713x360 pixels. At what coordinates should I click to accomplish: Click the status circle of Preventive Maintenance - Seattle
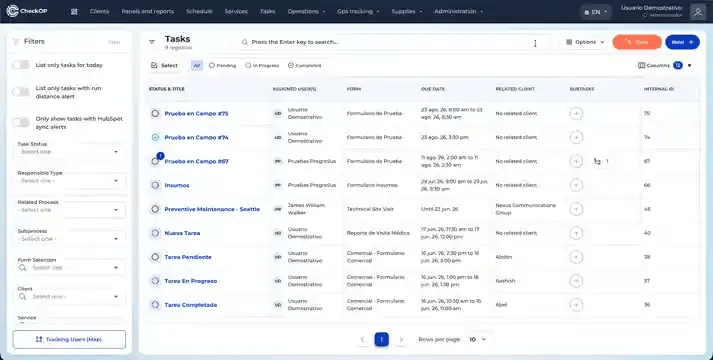(x=155, y=209)
